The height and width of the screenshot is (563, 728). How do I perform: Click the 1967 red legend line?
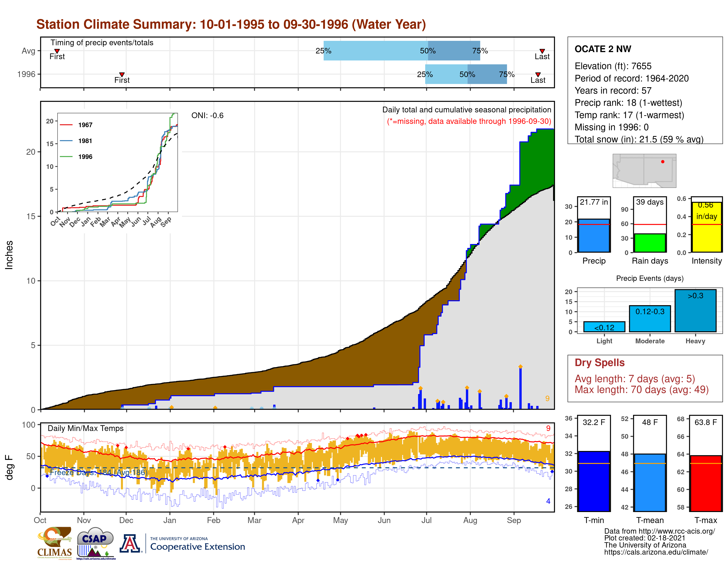(x=66, y=125)
